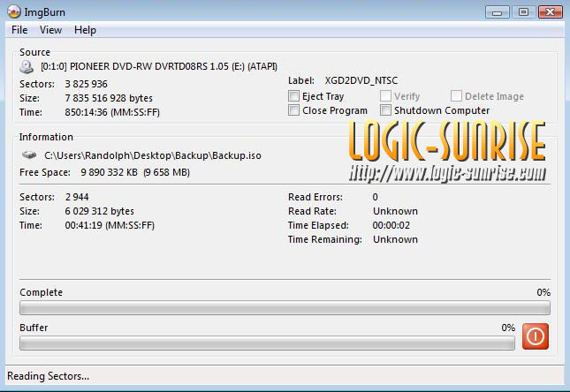This screenshot has width=570, height=392.
Task: Open the Help menu
Action: (x=85, y=30)
